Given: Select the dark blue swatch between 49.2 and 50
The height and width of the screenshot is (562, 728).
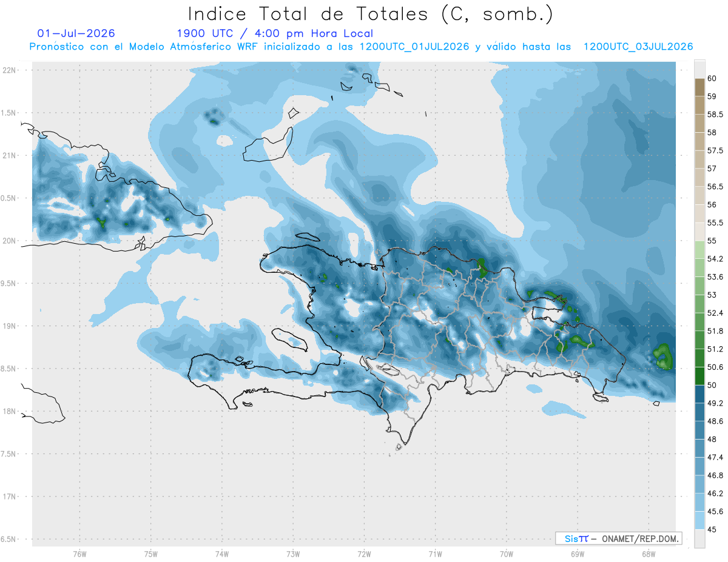Looking at the screenshot, I should [700, 394].
